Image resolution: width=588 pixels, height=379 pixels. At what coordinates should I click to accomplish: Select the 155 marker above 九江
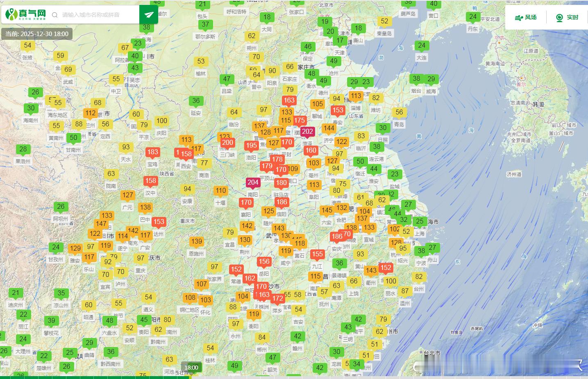[x=317, y=254]
